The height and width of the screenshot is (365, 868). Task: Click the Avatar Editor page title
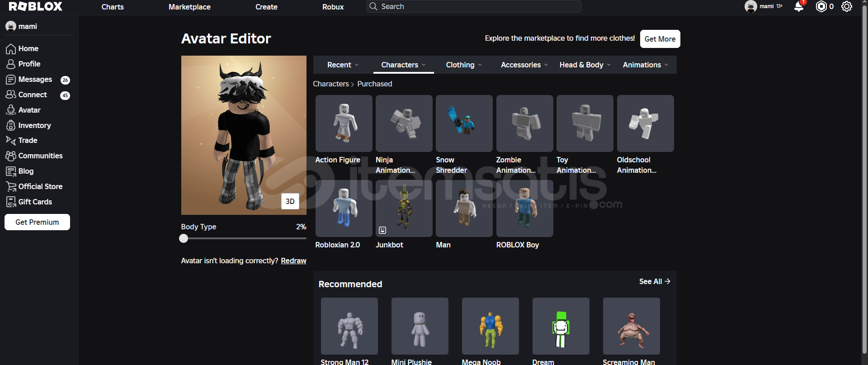tap(226, 38)
